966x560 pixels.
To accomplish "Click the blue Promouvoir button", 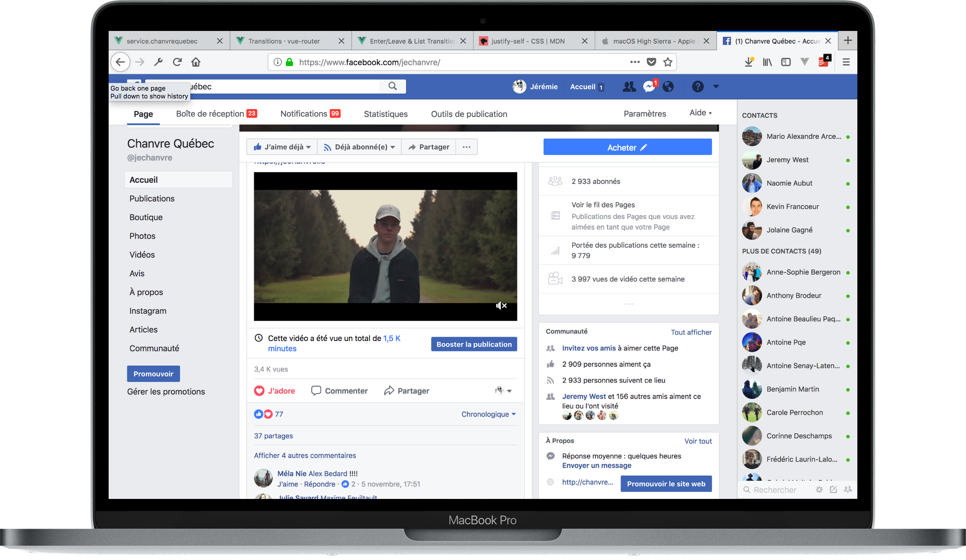I will coord(153,374).
